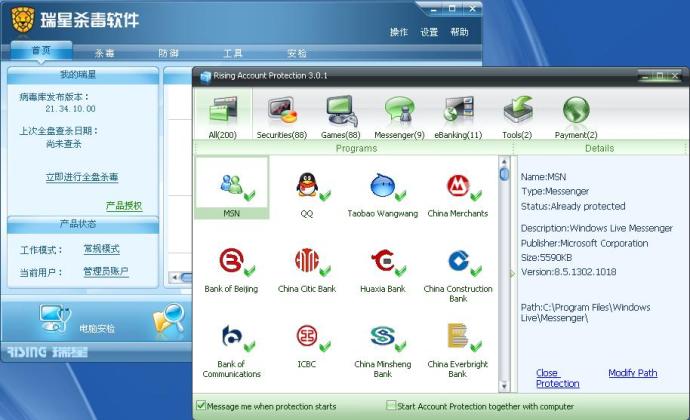Open the 帮助 menu
Image resolution: width=690 pixels, height=420 pixels.
point(459,32)
